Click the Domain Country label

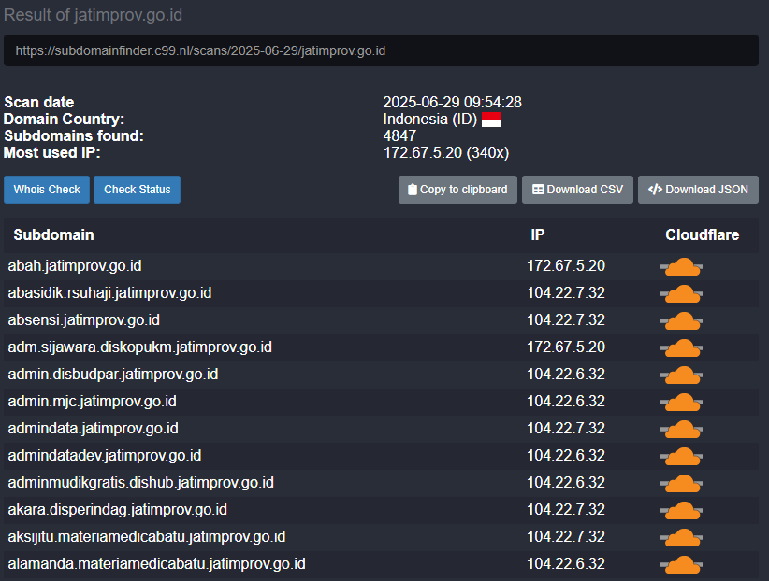(x=64, y=119)
